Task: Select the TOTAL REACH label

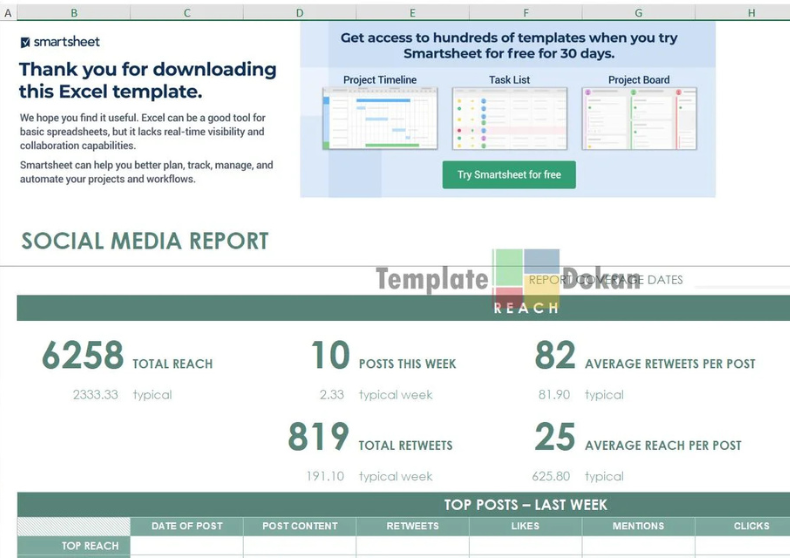Action: point(173,364)
